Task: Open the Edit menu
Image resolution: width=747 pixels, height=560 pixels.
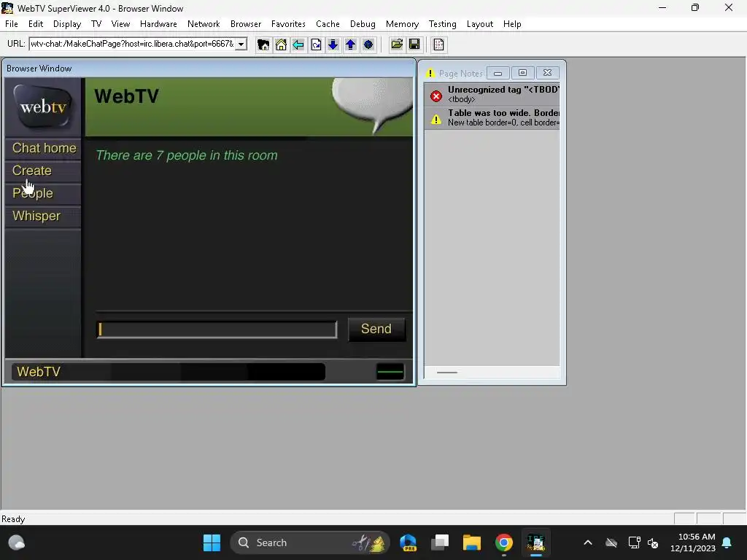Action: click(x=36, y=24)
